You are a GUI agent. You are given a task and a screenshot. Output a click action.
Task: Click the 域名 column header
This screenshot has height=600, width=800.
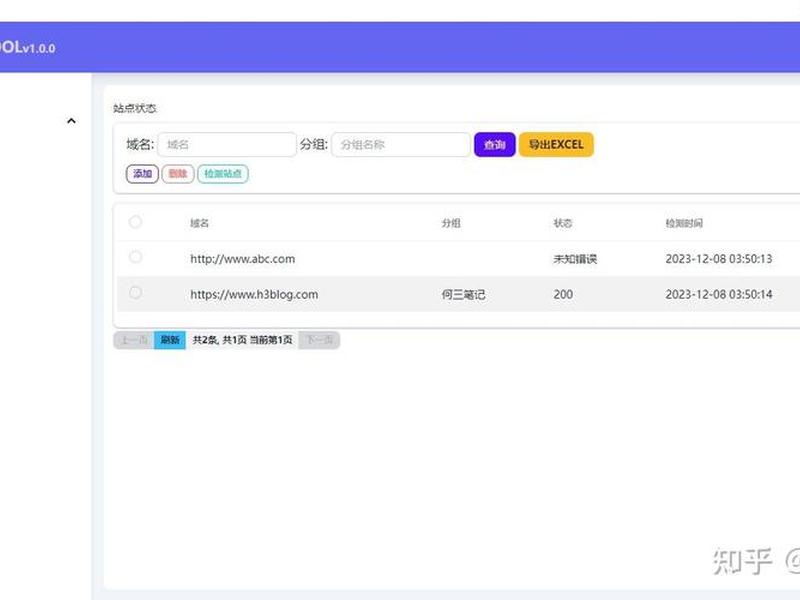click(199, 223)
